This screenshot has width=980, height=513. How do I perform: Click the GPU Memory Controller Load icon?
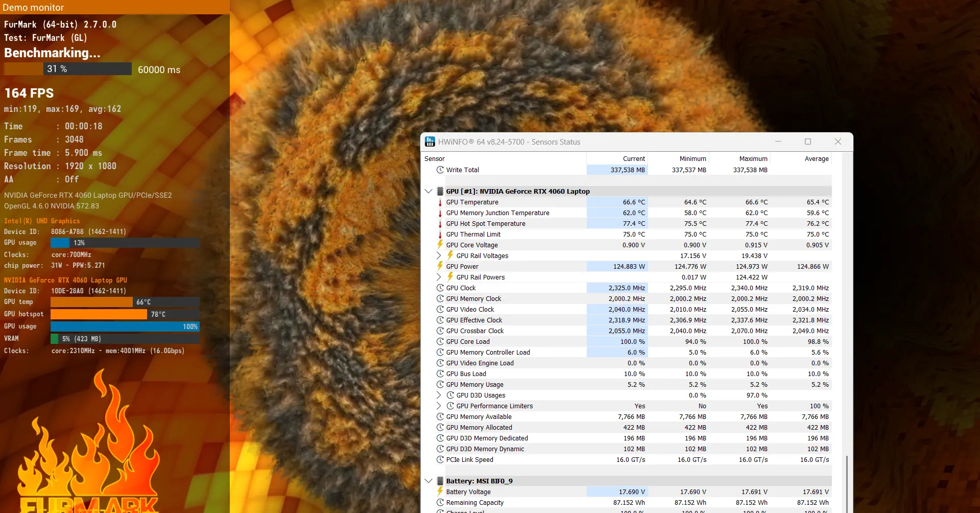coord(440,352)
